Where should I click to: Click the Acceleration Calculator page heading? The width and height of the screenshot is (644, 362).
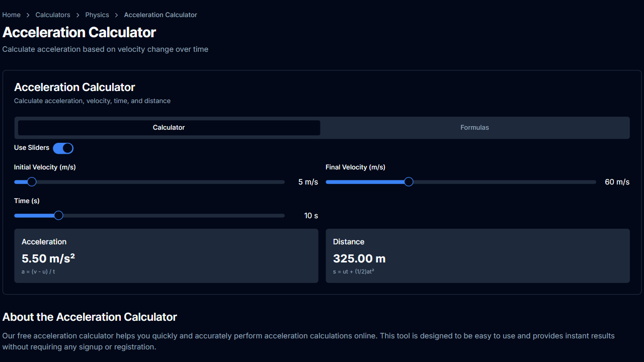pyautogui.click(x=79, y=32)
